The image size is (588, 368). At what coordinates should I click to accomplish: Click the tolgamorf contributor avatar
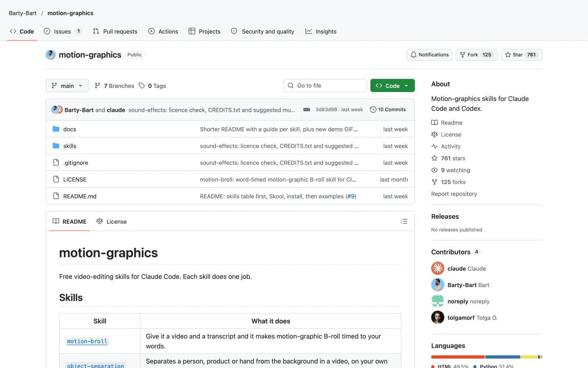click(x=438, y=318)
